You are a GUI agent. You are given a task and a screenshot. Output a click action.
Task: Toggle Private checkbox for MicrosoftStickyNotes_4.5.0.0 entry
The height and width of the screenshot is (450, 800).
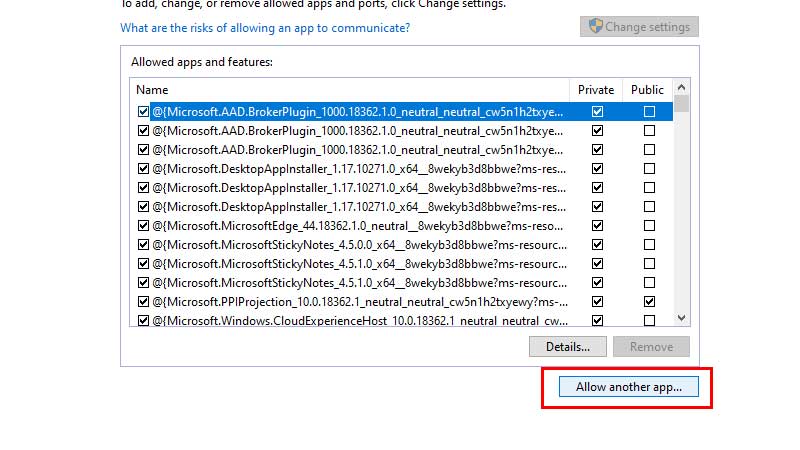(597, 244)
